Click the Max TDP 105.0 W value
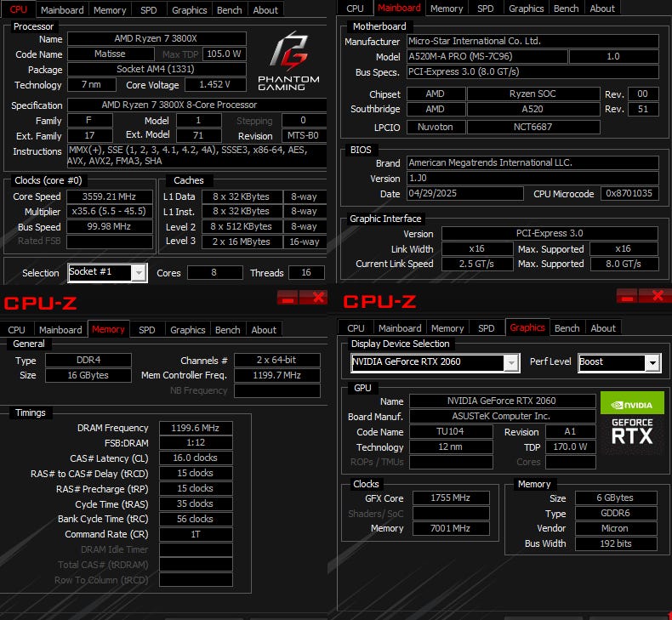 coord(225,54)
